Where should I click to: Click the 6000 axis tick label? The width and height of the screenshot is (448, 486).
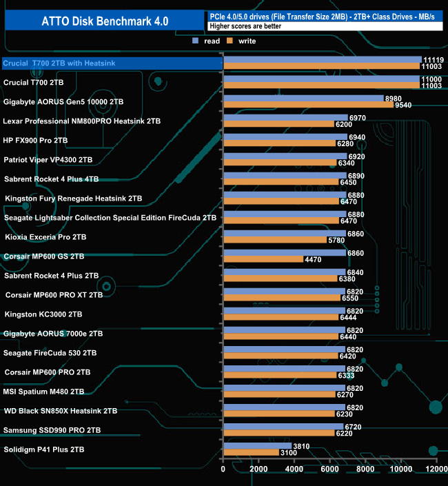(329, 469)
